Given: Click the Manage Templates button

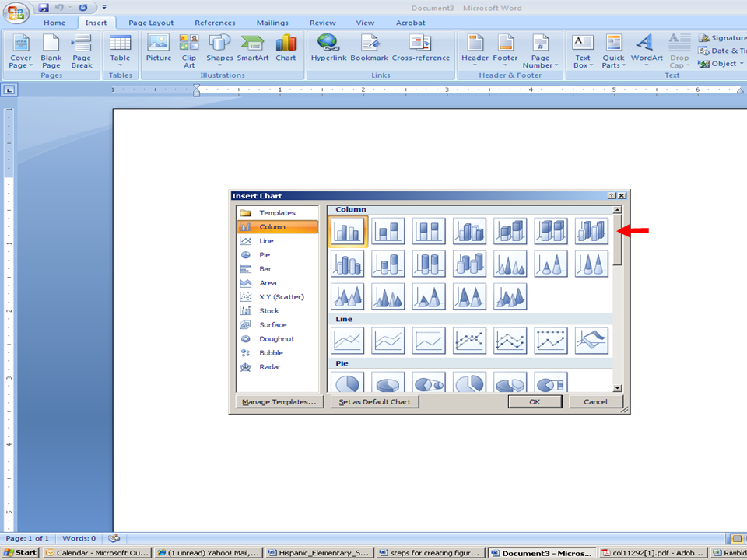Looking at the screenshot, I should tap(279, 402).
